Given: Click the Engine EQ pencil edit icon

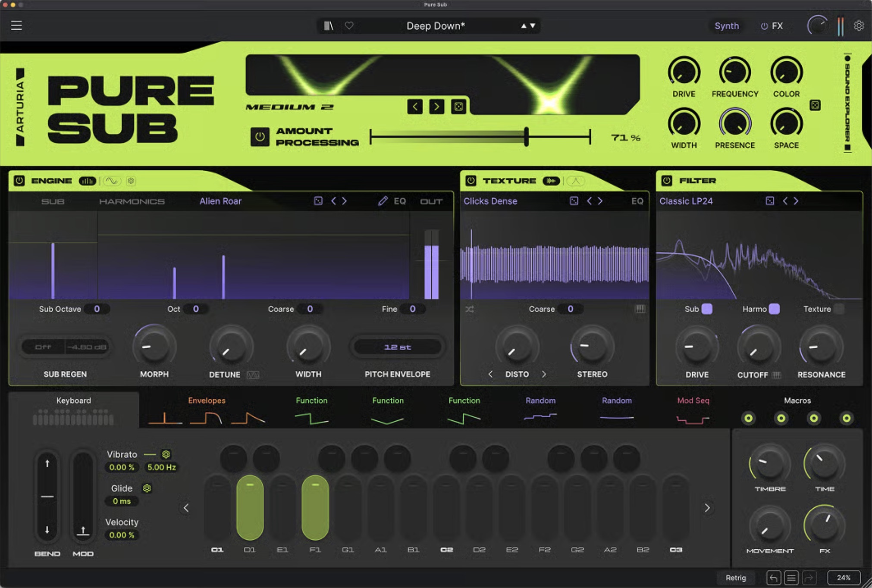Looking at the screenshot, I should 383,201.
